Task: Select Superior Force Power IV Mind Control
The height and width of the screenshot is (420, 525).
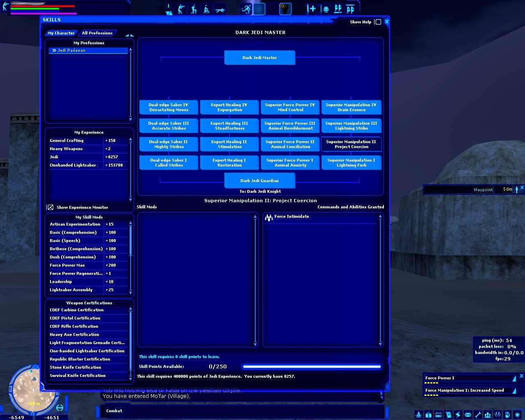Action: (290, 107)
